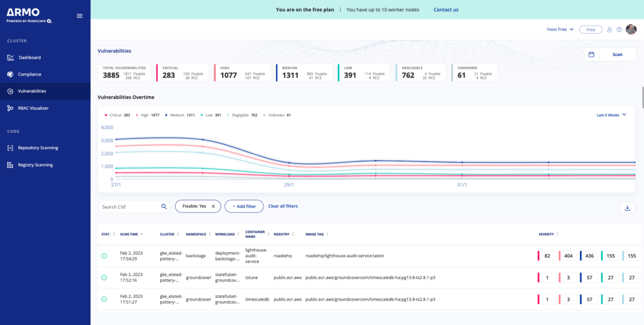Click the download export icon button

pyautogui.click(x=627, y=208)
